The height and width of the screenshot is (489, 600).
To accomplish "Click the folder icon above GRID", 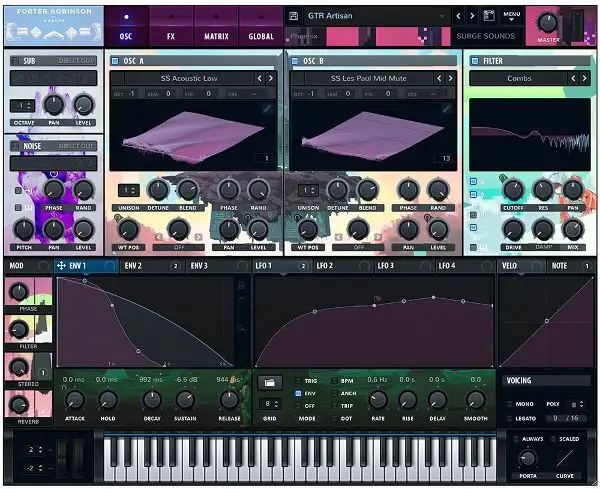I will 268,382.
